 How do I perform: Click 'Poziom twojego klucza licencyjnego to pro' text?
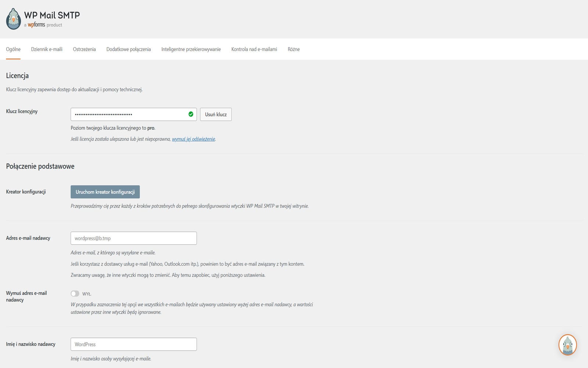(x=113, y=128)
